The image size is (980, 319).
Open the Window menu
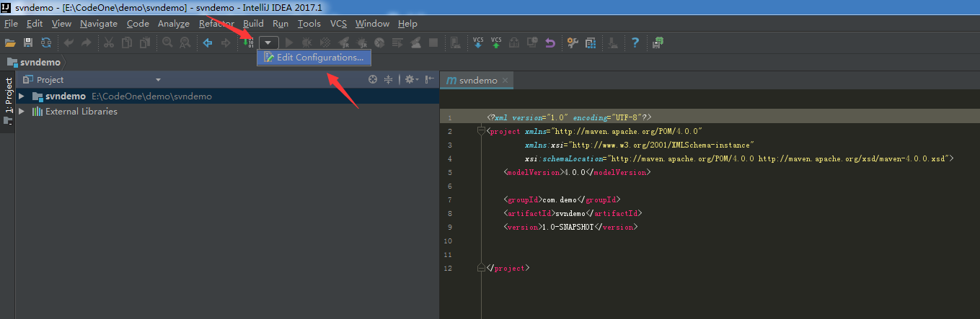pyautogui.click(x=372, y=24)
